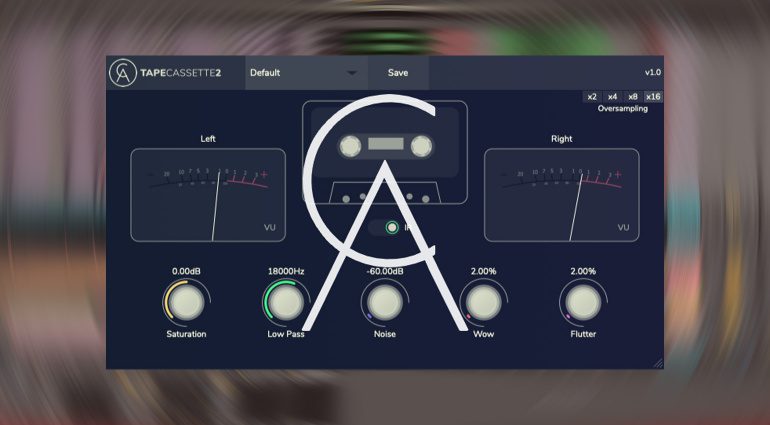This screenshot has width=770, height=425.
Task: Click the Right VU meter
Action: (x=561, y=195)
